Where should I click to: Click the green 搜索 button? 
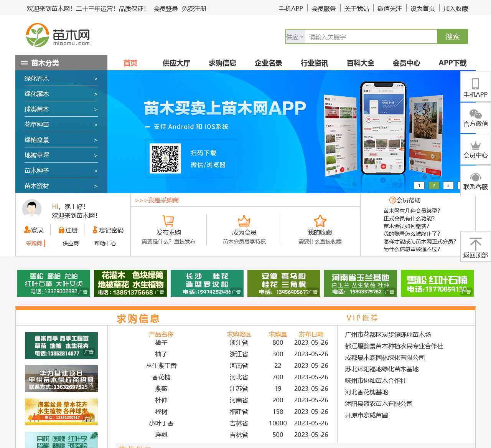(x=453, y=36)
